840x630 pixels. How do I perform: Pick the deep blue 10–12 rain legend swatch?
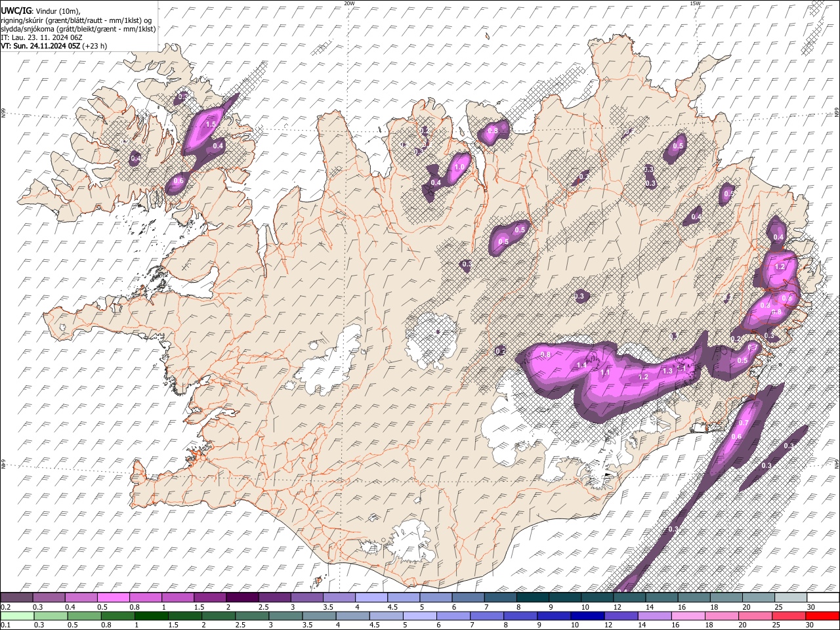point(587,616)
